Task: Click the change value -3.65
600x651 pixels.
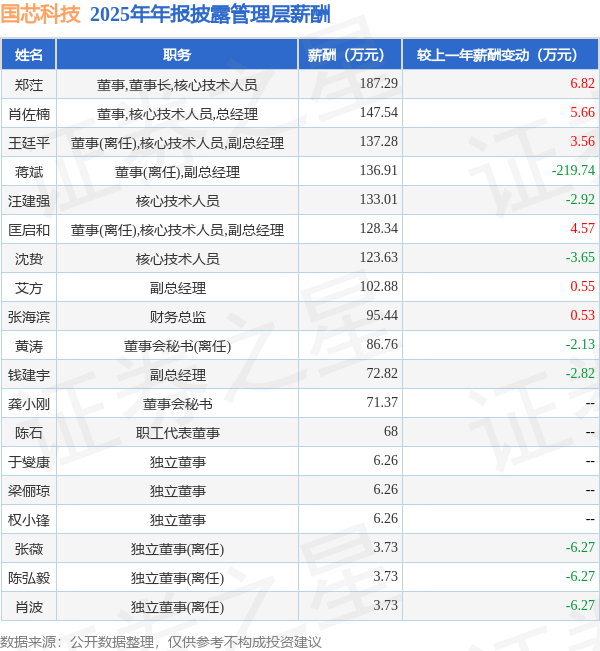Action: coord(580,258)
